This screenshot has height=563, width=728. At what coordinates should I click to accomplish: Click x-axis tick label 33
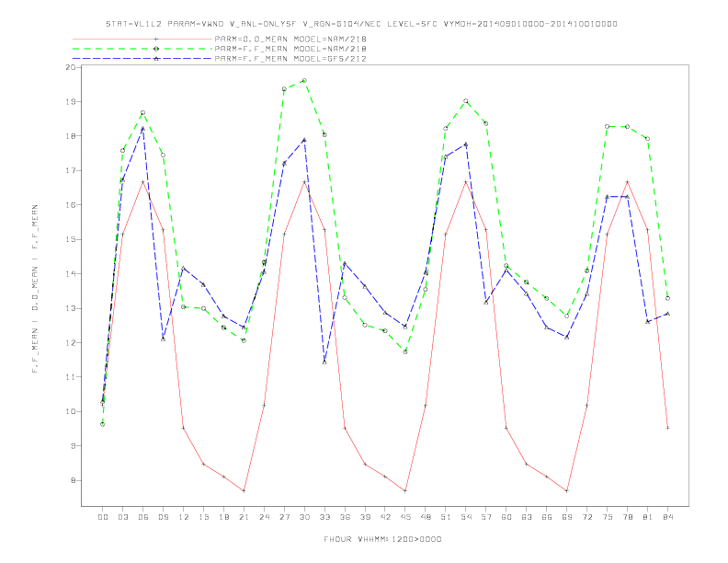[x=324, y=517]
